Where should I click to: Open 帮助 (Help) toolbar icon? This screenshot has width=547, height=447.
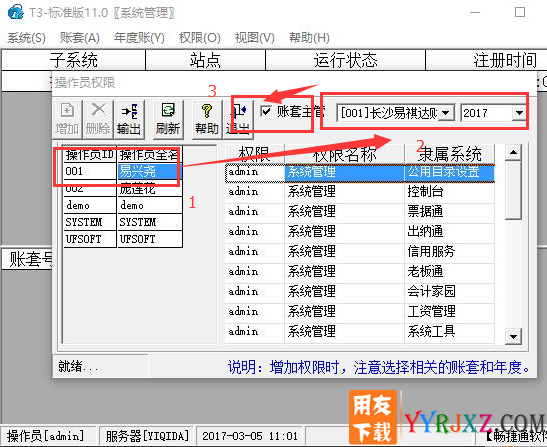[x=207, y=119]
